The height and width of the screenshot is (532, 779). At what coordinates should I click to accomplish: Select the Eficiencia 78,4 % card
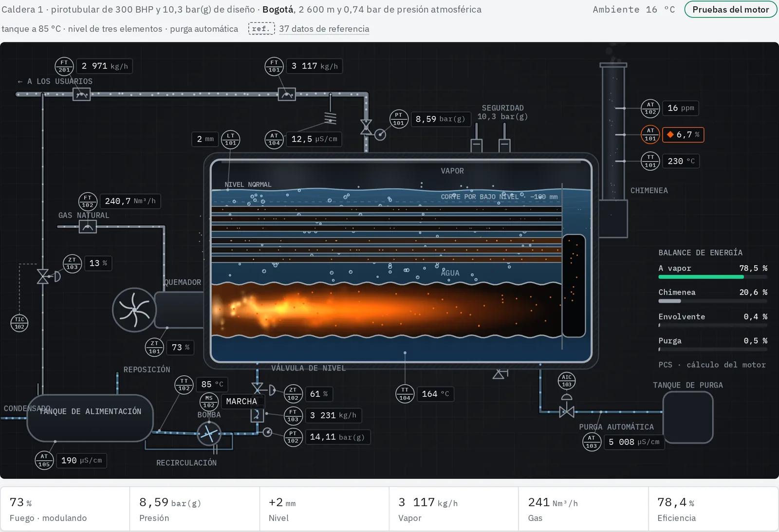coord(713,509)
